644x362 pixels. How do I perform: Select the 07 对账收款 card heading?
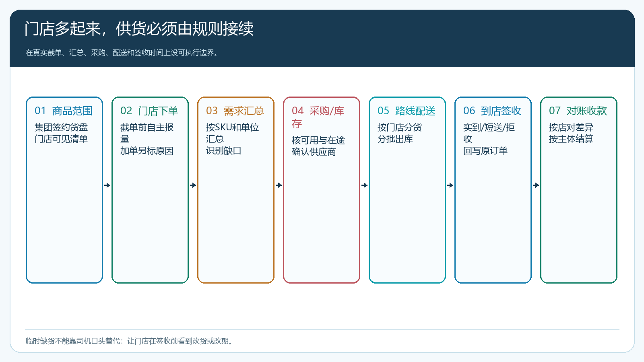578,111
